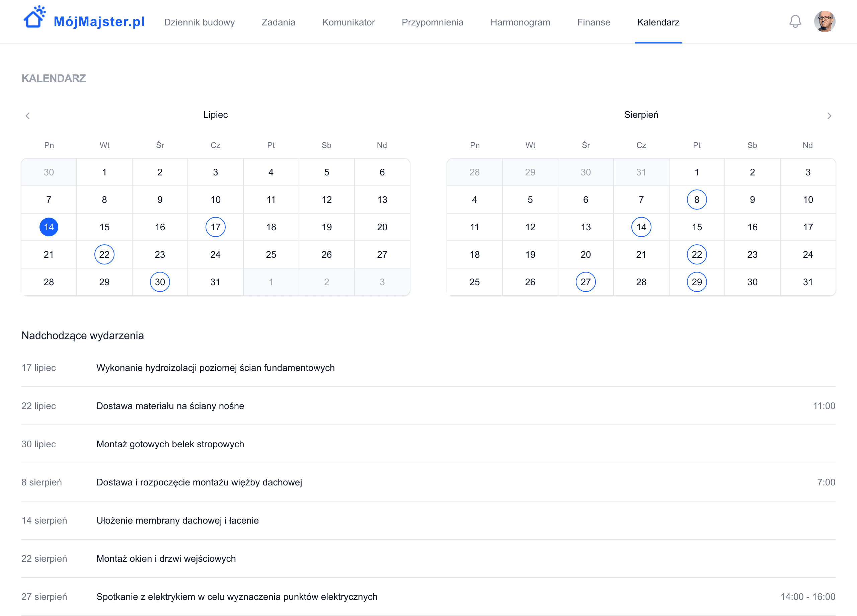Screen dimensions: 857x616
Task: Select circled July 17 date
Action: coord(215,227)
